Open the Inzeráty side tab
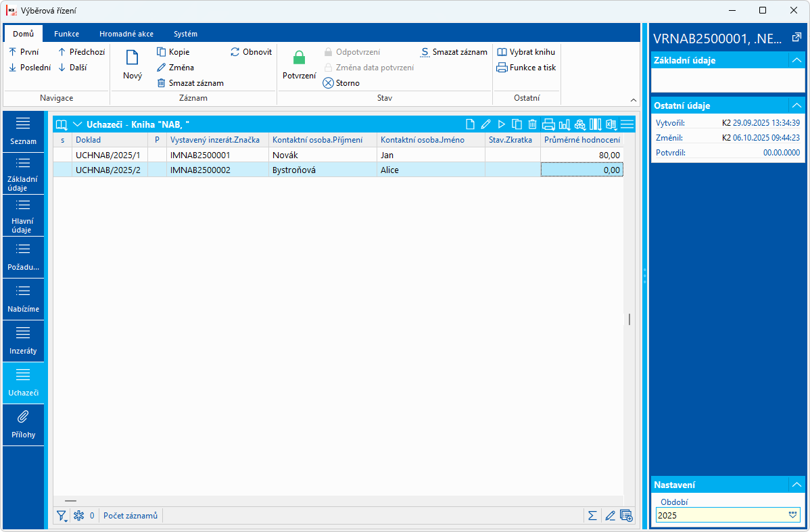This screenshot has width=810, height=532. (x=23, y=341)
